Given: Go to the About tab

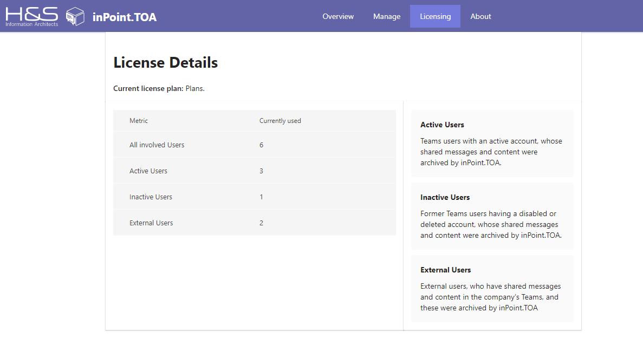Looking at the screenshot, I should pos(480,16).
